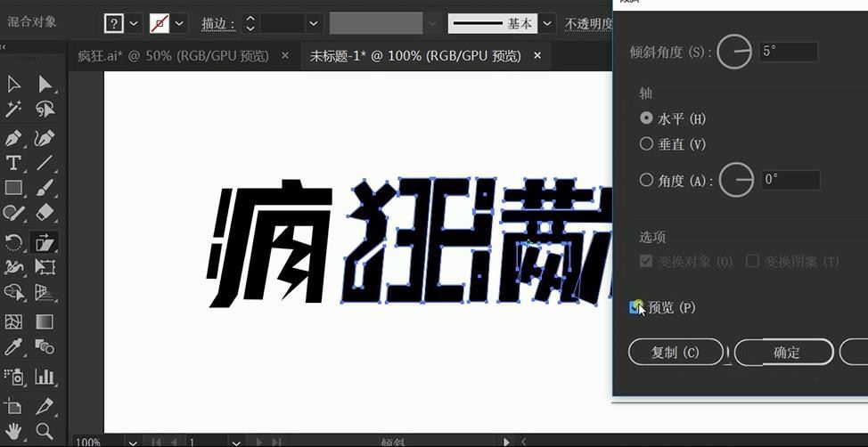Click the axis angle 0° input field
Viewport: 868px width, 447px height.
point(790,180)
